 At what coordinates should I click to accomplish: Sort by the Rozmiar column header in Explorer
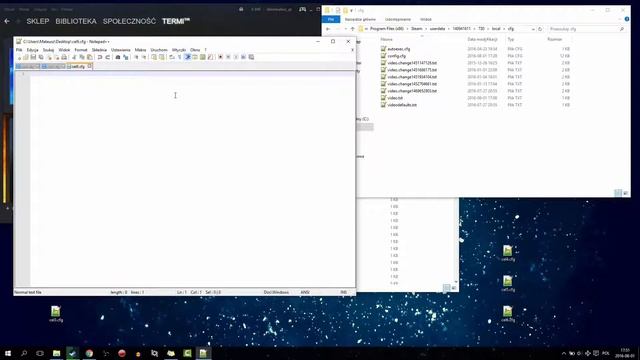click(555, 39)
